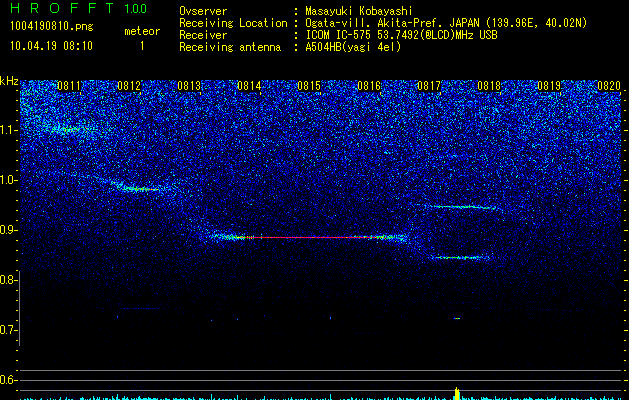Click the 0.8 kHz axis label

point(9,280)
